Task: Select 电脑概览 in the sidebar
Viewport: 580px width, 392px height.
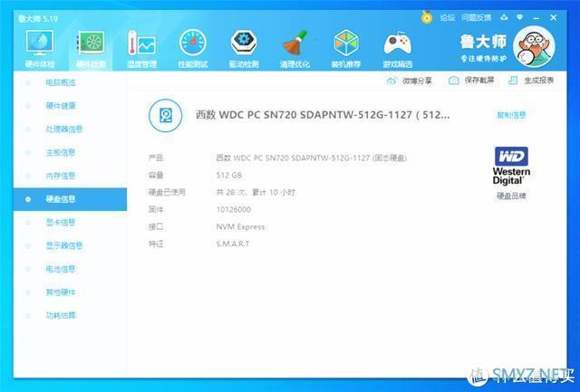Action: (61, 82)
